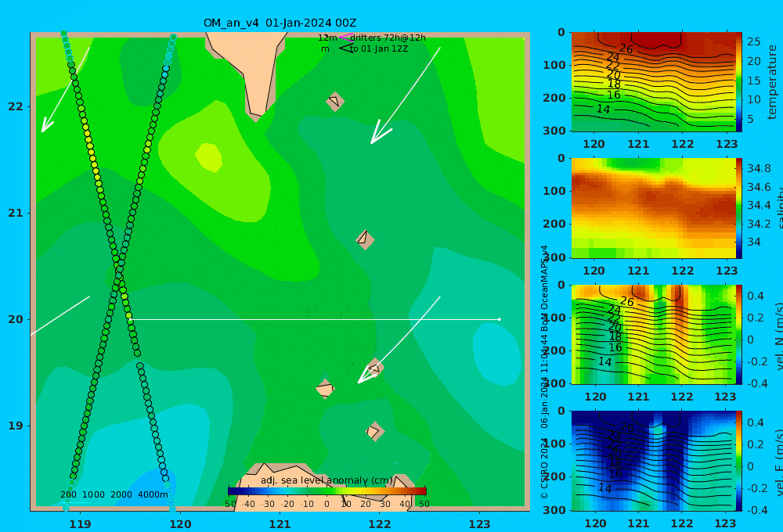Screen dimensions: 783x532
Task: Click longitude label 122 below the main map
Action: [x=380, y=524]
